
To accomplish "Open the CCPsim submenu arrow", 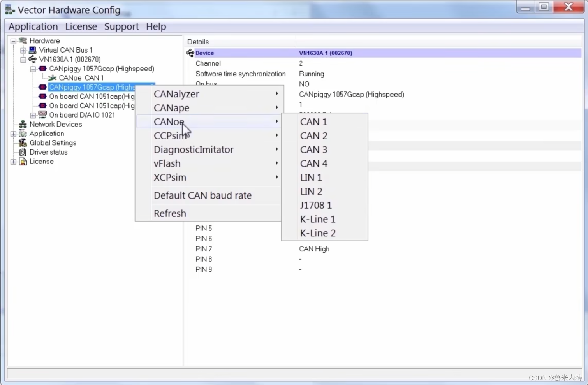I will click(x=277, y=135).
